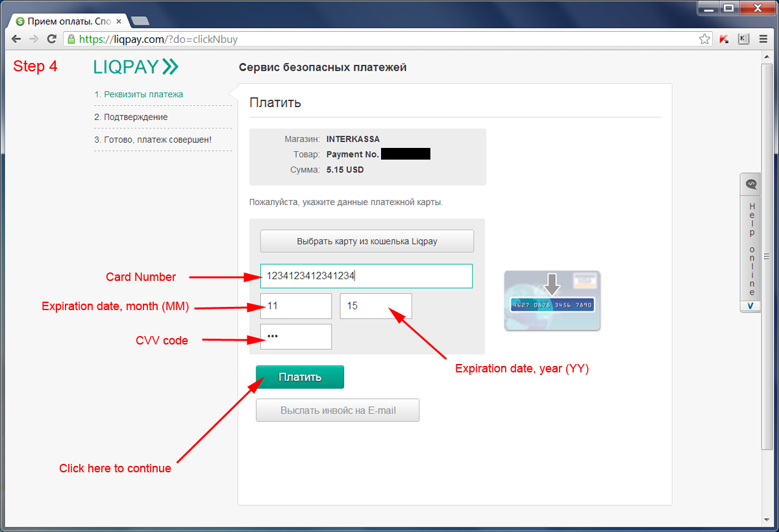Image resolution: width=779 pixels, height=532 pixels.
Task: Click the expiration year field
Action: click(376, 306)
